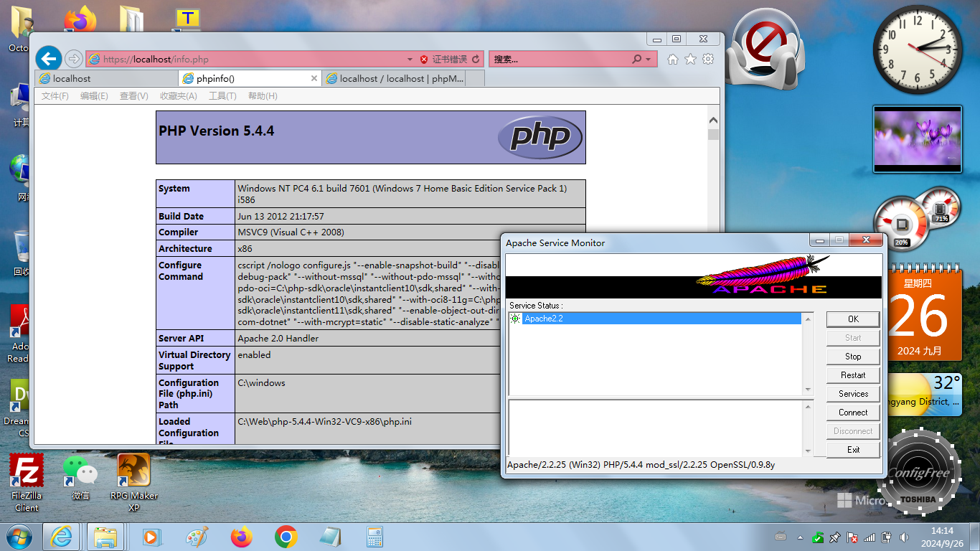Open RPG Maker XP desktop icon
Viewport: 980px width, 551px height.
click(x=133, y=482)
